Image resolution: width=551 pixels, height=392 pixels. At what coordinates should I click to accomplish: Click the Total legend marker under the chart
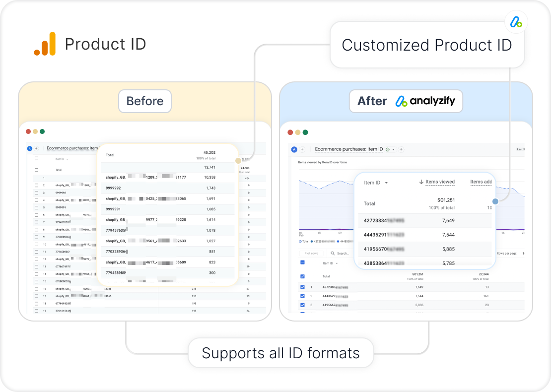click(300, 241)
